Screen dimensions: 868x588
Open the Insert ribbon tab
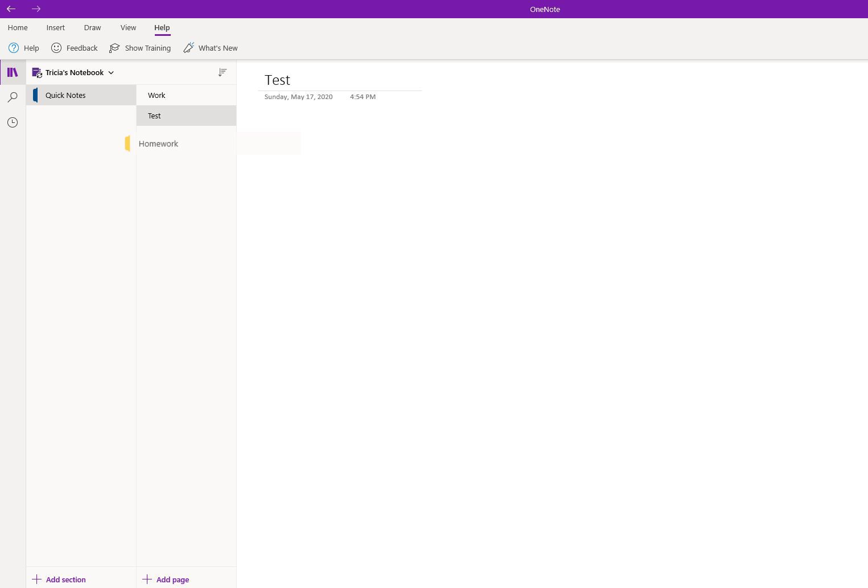click(56, 27)
